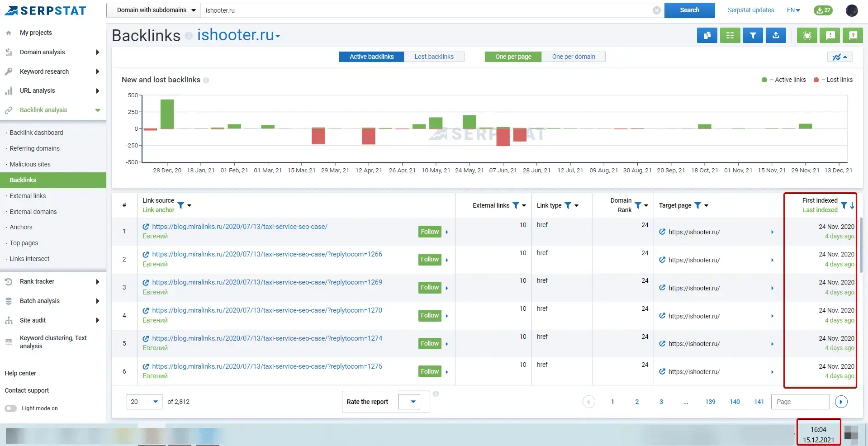Toggle Active links legend series

tap(784, 80)
